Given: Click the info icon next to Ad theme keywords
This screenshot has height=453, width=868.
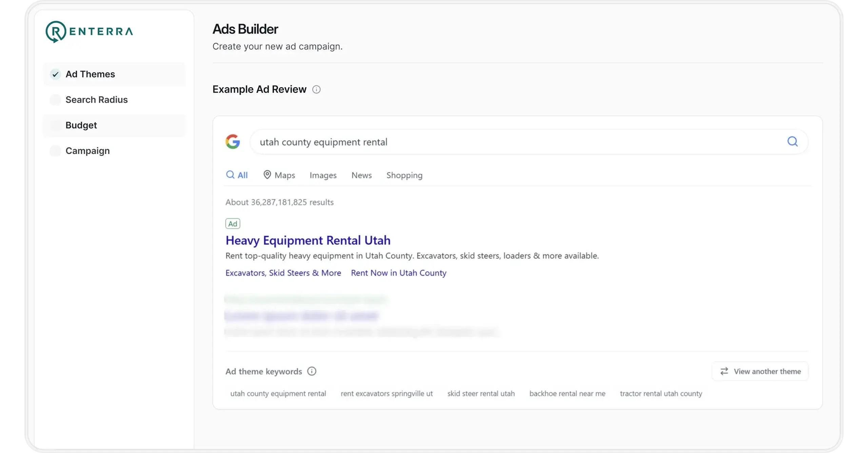Looking at the screenshot, I should (x=312, y=371).
